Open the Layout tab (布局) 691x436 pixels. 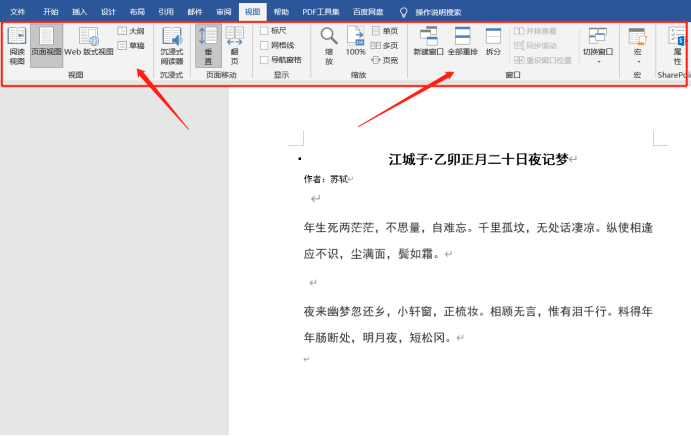point(137,12)
